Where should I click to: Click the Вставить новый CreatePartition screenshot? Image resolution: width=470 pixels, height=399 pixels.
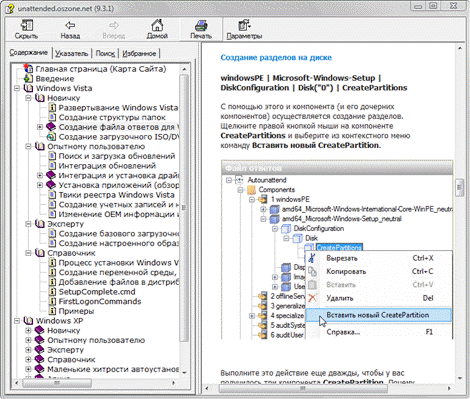(x=337, y=250)
